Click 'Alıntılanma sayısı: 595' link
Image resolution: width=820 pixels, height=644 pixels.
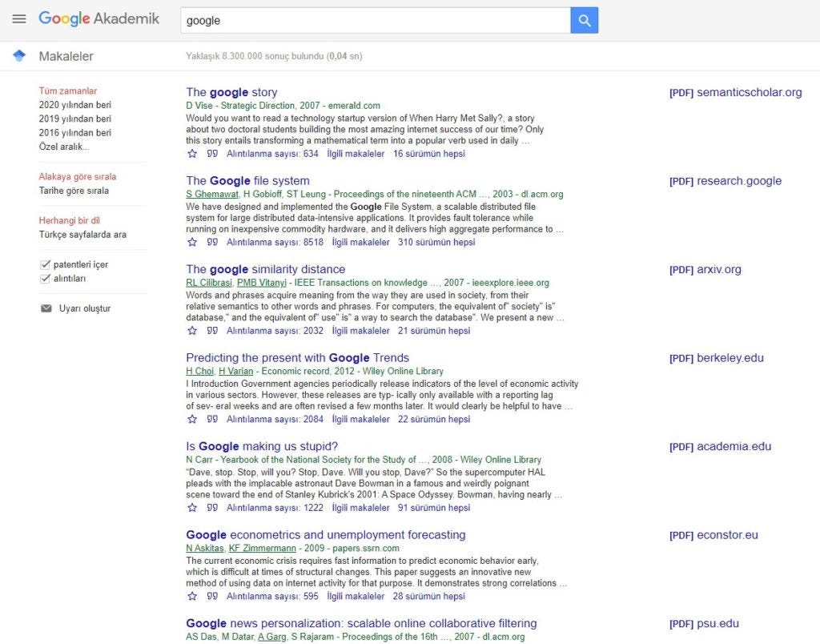tap(272, 596)
